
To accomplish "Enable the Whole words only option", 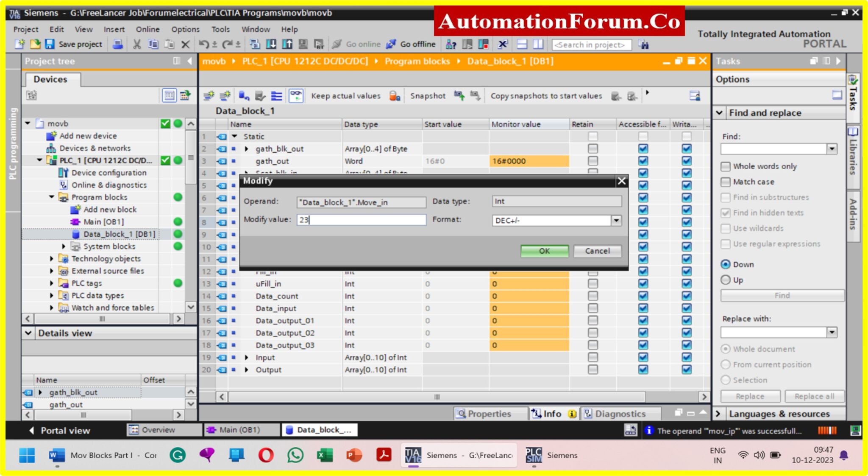I will (x=726, y=166).
